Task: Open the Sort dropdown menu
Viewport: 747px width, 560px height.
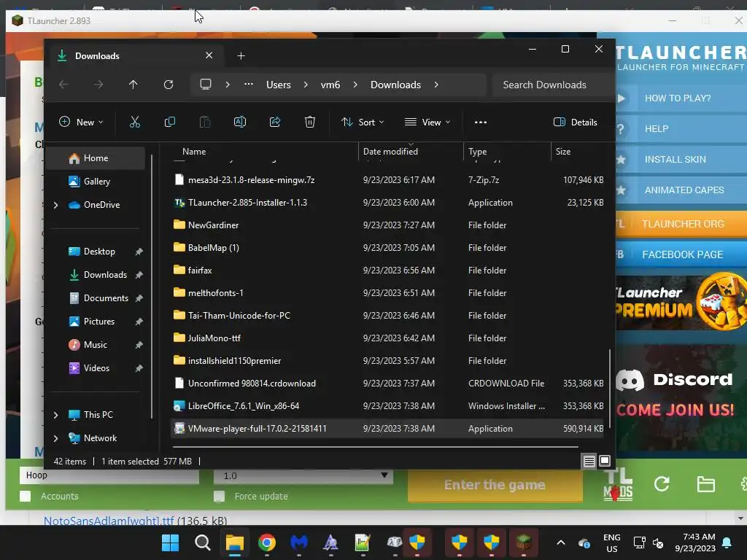Action: pos(363,122)
